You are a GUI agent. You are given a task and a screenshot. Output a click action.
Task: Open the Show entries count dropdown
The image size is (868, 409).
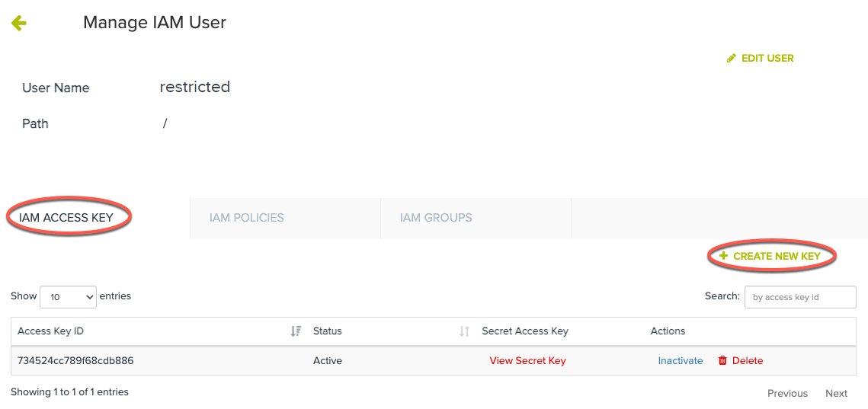point(69,297)
